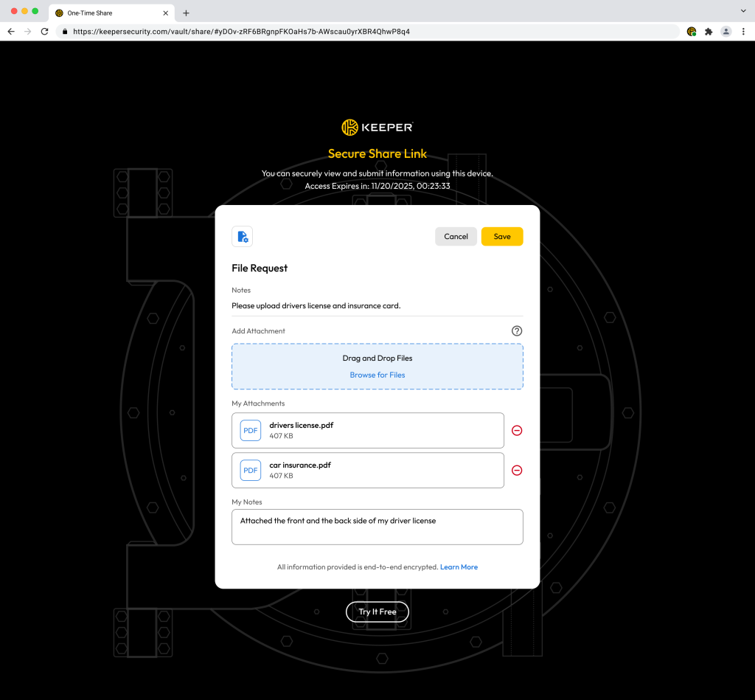This screenshot has width=755, height=700.
Task: Click the PDF icon for drivers license.pdf
Action: pyautogui.click(x=250, y=430)
